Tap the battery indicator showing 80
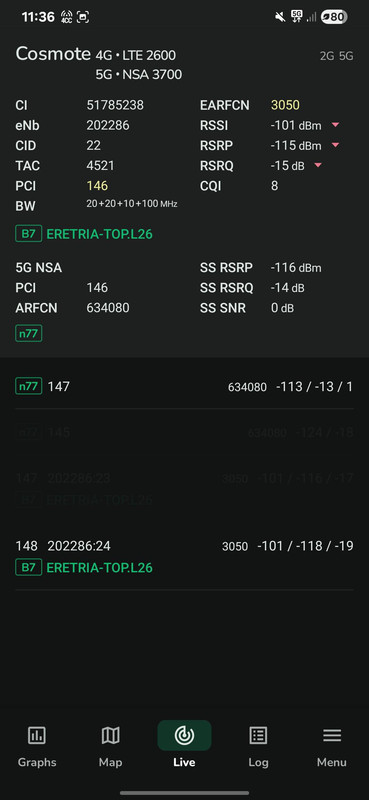 (334, 17)
